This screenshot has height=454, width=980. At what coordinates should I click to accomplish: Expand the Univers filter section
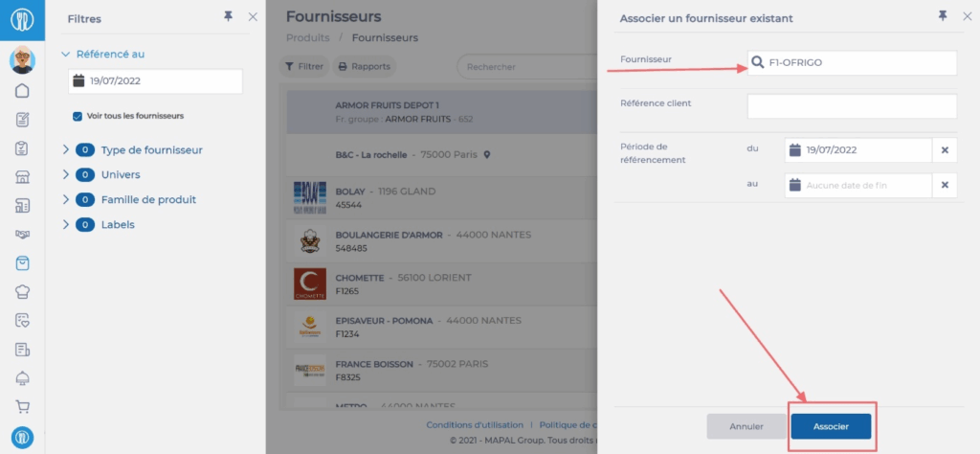[x=66, y=174]
